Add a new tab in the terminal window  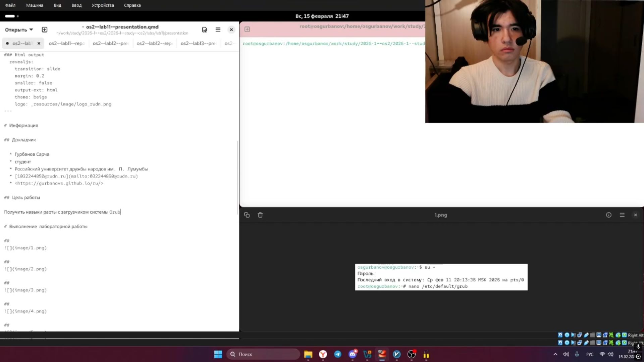click(x=247, y=29)
